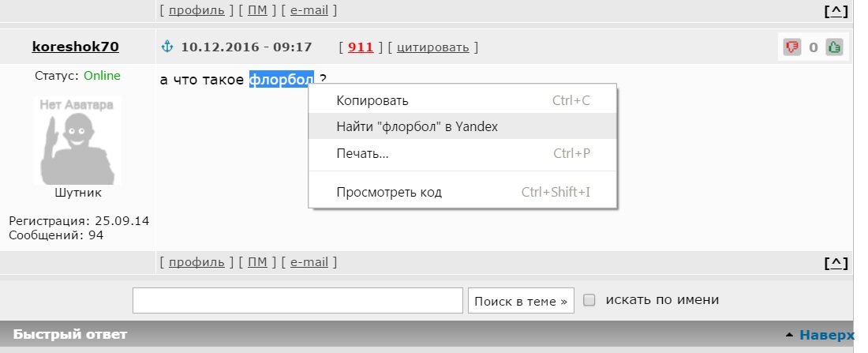Open the ПМ link under koreshok70's post

257,261
